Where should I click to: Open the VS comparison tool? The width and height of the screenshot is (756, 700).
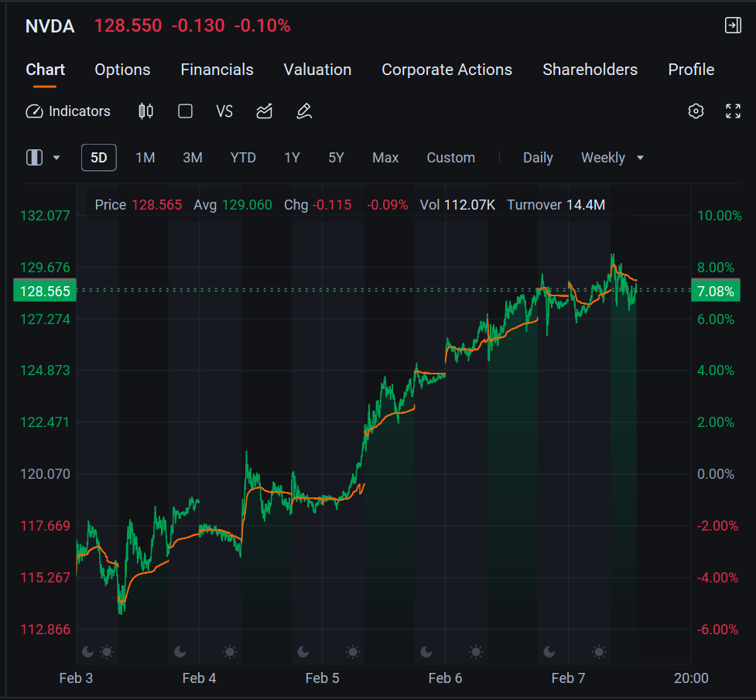point(224,111)
